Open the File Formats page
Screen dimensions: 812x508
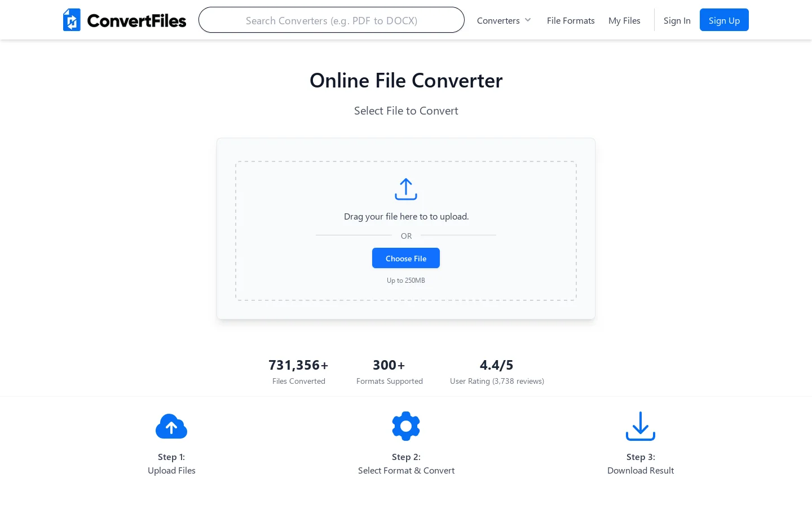(571, 20)
